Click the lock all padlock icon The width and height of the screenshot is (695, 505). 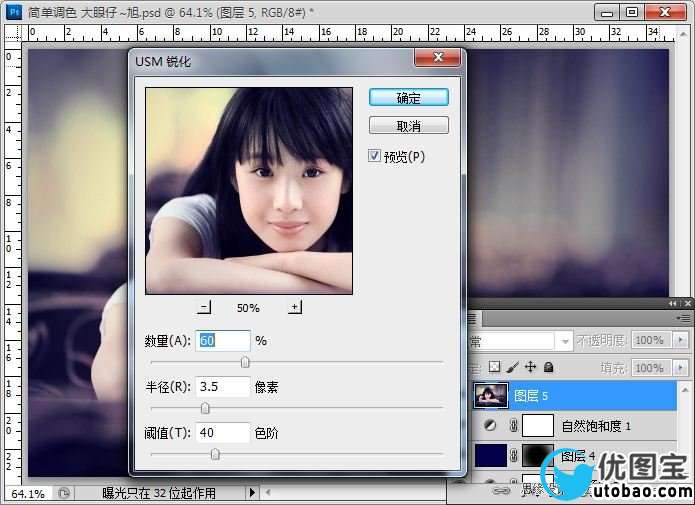pos(548,367)
